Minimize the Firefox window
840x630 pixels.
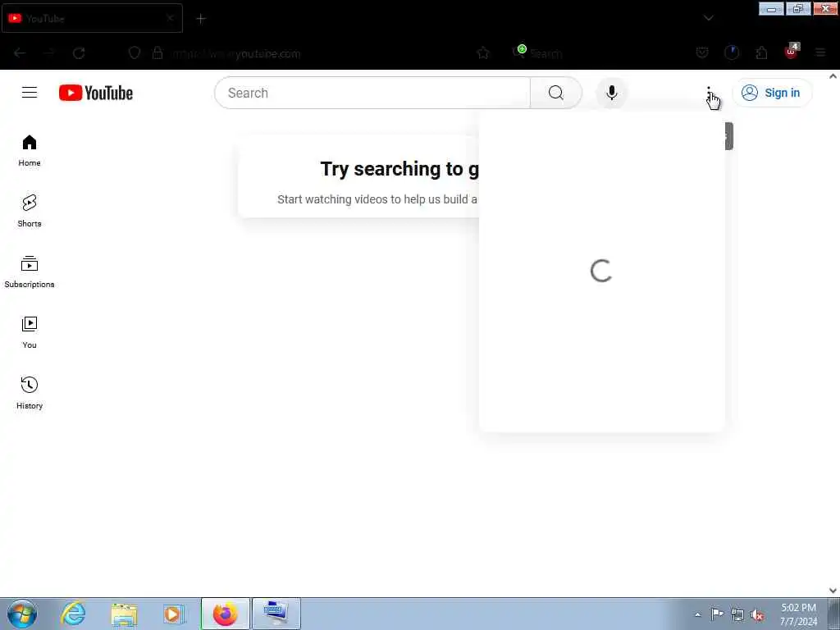click(771, 8)
